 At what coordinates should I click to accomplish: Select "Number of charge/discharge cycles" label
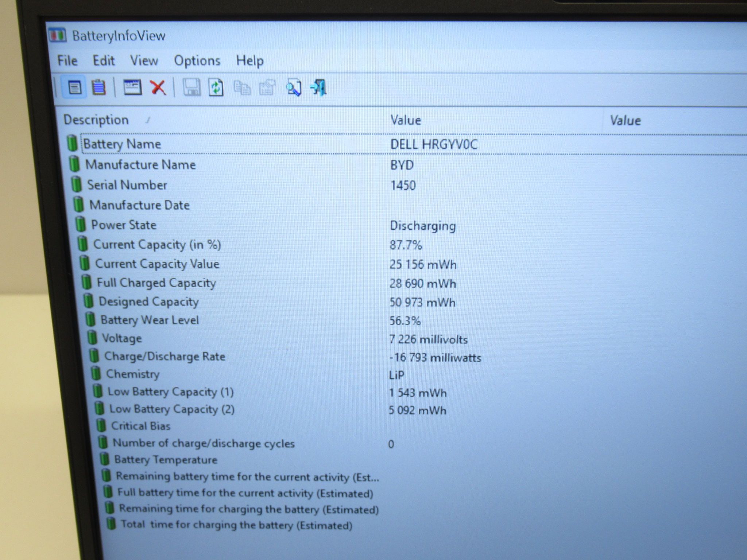tap(204, 443)
